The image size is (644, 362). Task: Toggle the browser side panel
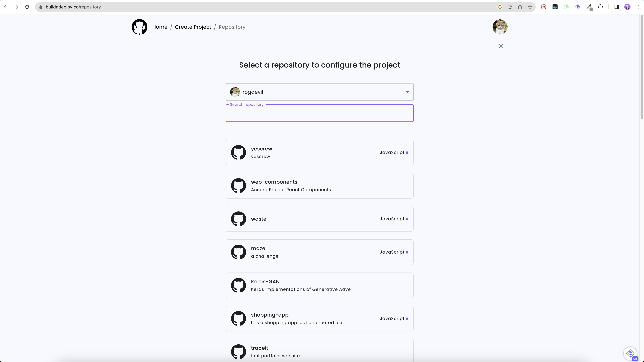coord(616,7)
